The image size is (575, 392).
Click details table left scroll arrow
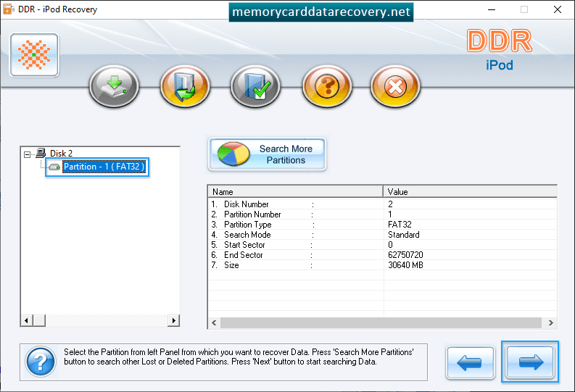click(214, 322)
